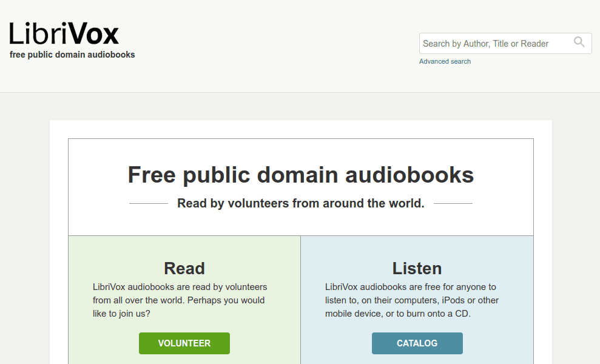Focus the Search by Author, Title or Reader field
Viewport: 600px width, 364px height.
pos(505,43)
